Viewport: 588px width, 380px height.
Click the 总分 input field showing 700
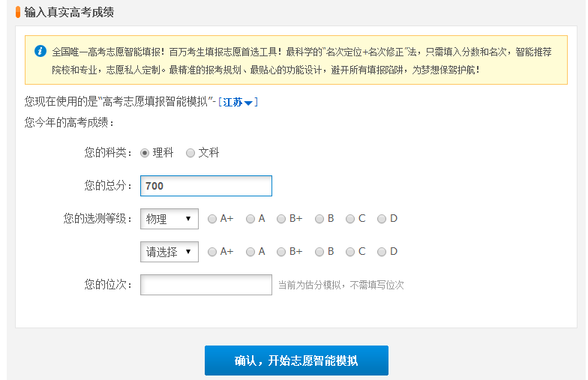(x=205, y=186)
